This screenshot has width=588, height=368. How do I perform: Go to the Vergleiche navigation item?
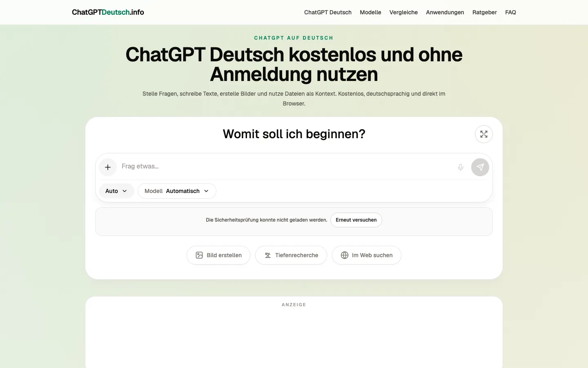(403, 12)
